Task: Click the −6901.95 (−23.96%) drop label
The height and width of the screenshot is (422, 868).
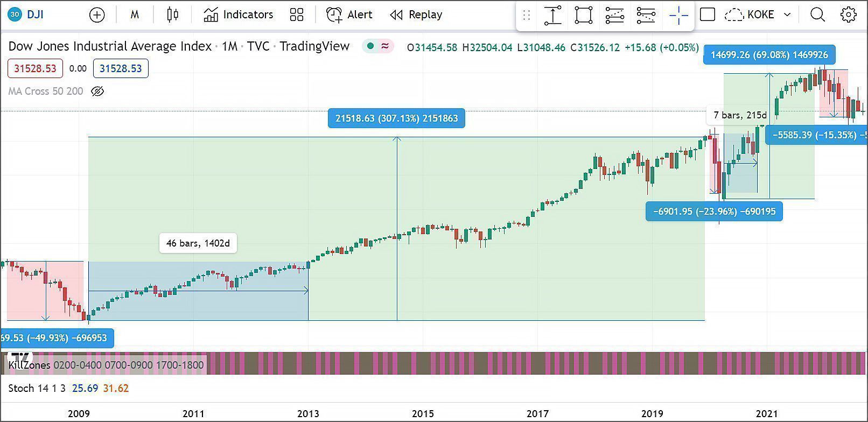Action: click(714, 212)
